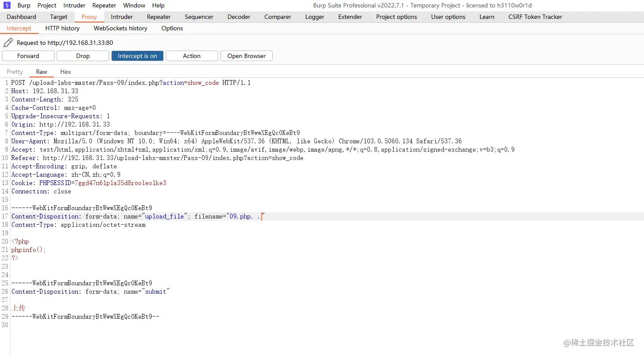
Task: Click the name="submit" form-data line
Action: (91, 291)
